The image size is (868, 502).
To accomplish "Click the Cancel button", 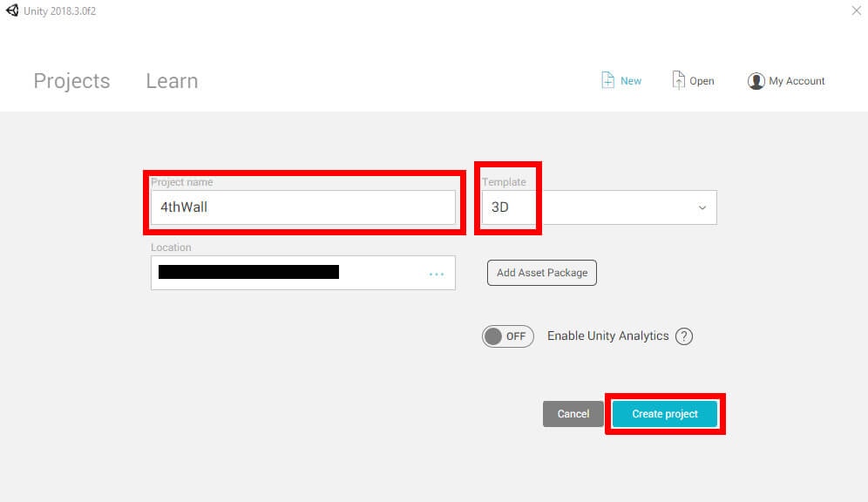I will click(x=573, y=414).
